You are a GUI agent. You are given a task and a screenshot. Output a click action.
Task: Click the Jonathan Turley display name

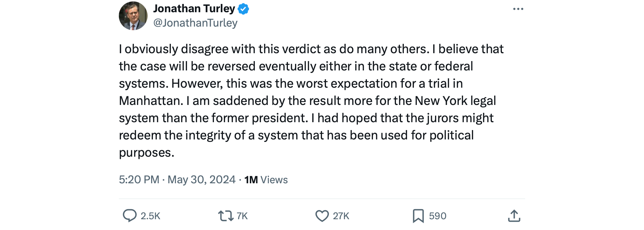tap(194, 9)
